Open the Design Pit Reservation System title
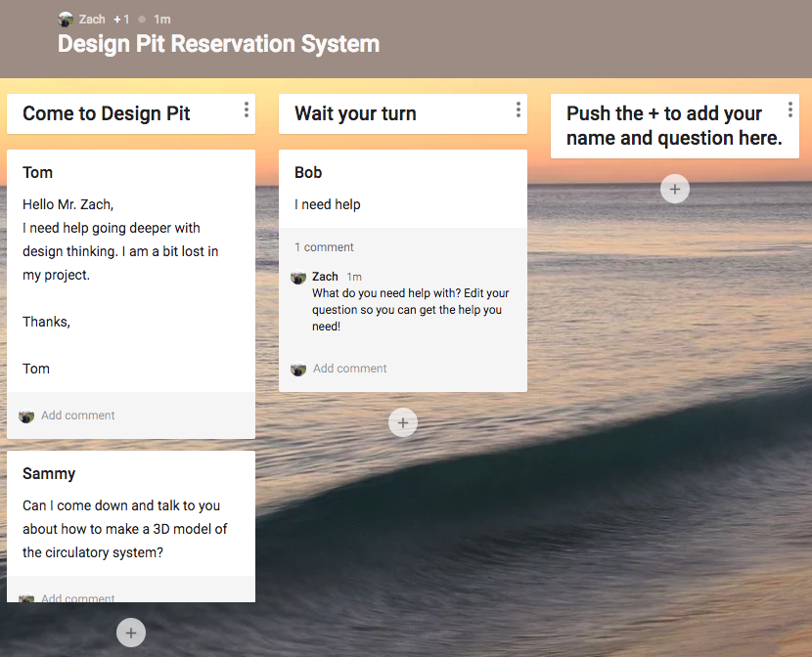 218,44
